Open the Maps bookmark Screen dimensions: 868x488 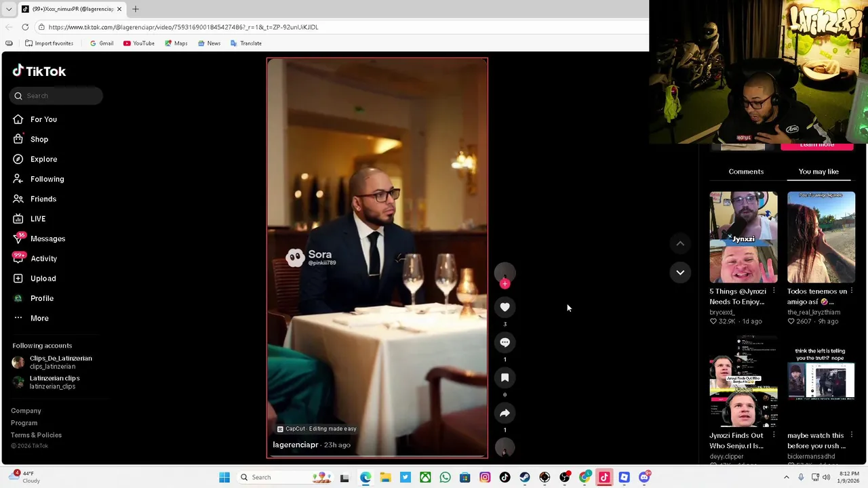pos(176,43)
